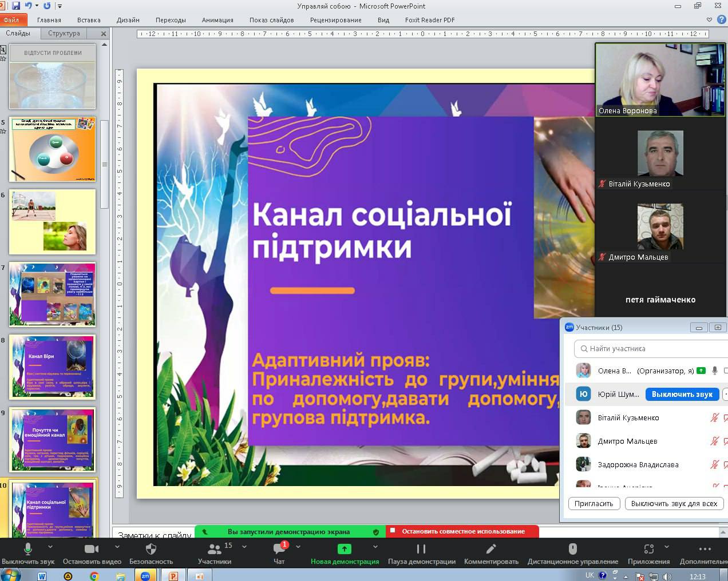Screen dimensions: 728x581
Task: Open the Zoom Chat icon
Action: point(279,550)
